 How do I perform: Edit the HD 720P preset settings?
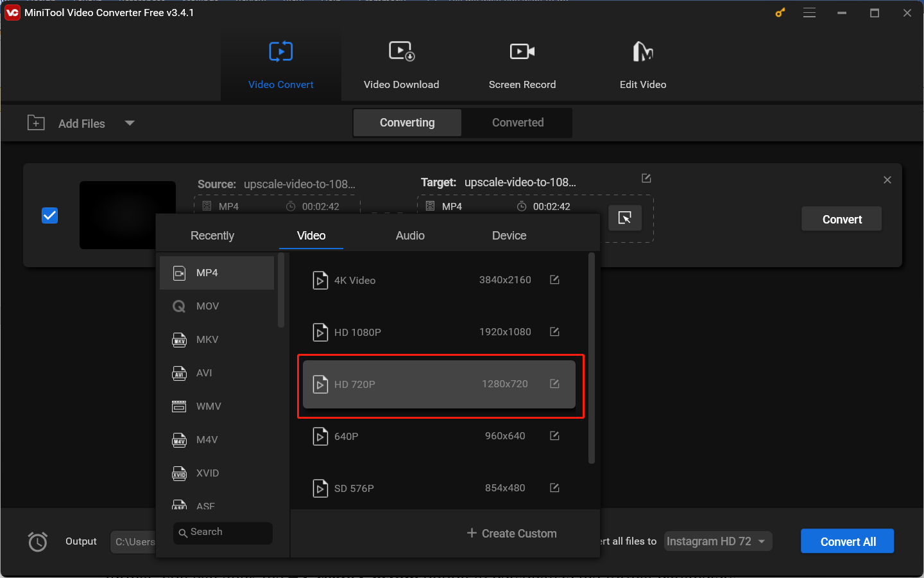[x=554, y=383]
